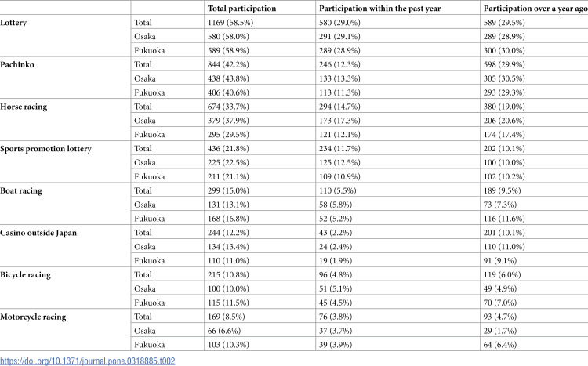The width and height of the screenshot is (588, 366).
Task: Select the Sports promotion lottery label
Action: coord(45,149)
